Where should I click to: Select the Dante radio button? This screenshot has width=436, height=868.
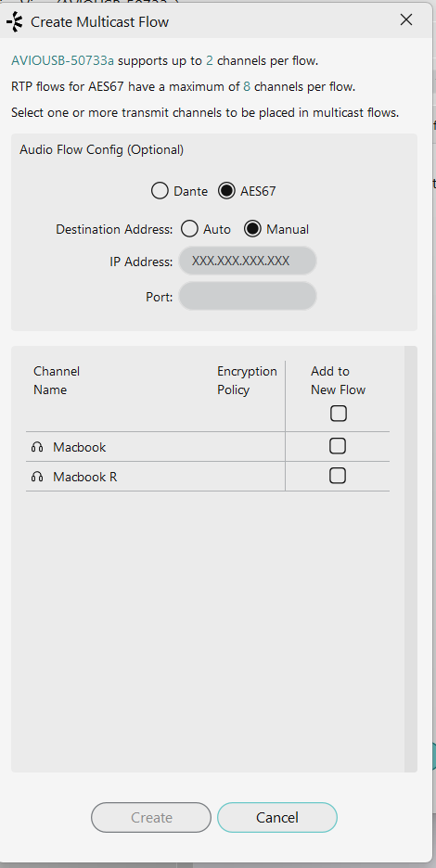(160, 192)
